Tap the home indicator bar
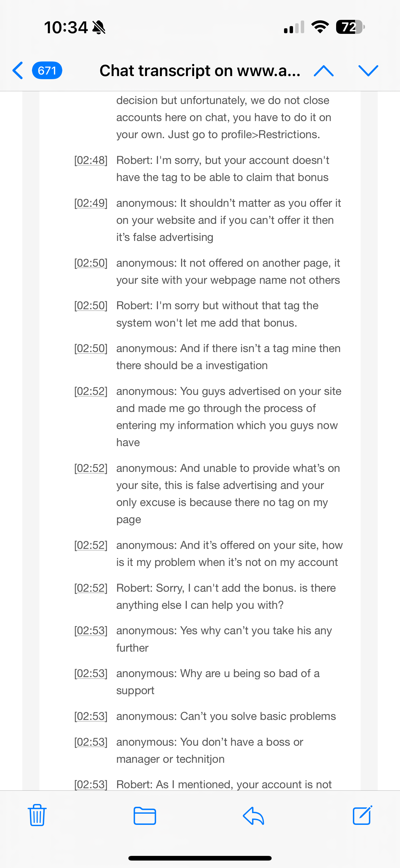The height and width of the screenshot is (868, 400). [200, 858]
